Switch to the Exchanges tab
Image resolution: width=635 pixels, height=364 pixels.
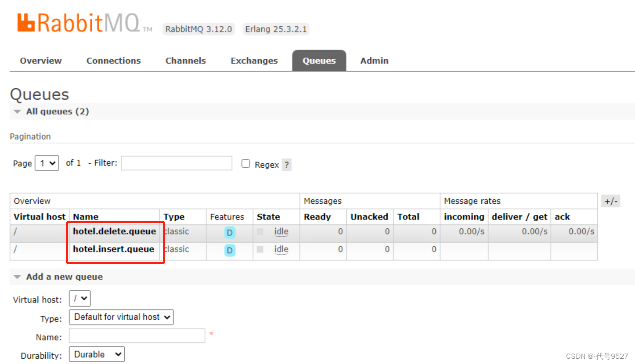254,61
